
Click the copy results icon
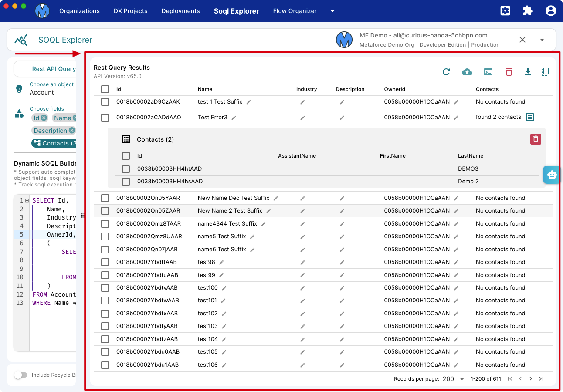click(x=545, y=72)
